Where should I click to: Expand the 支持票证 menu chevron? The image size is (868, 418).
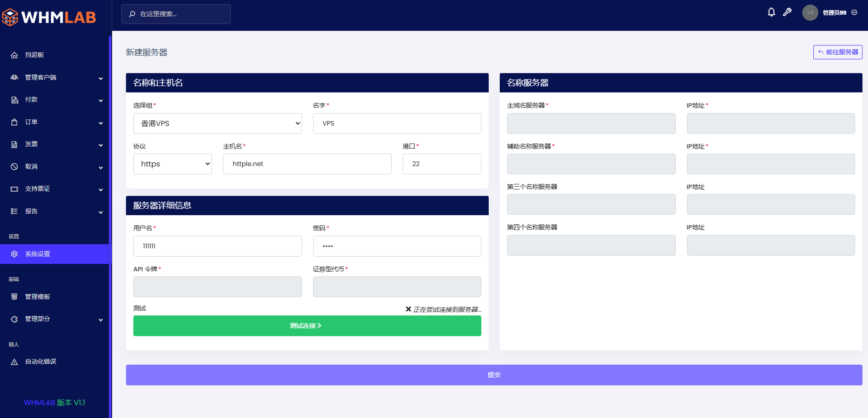[101, 190]
